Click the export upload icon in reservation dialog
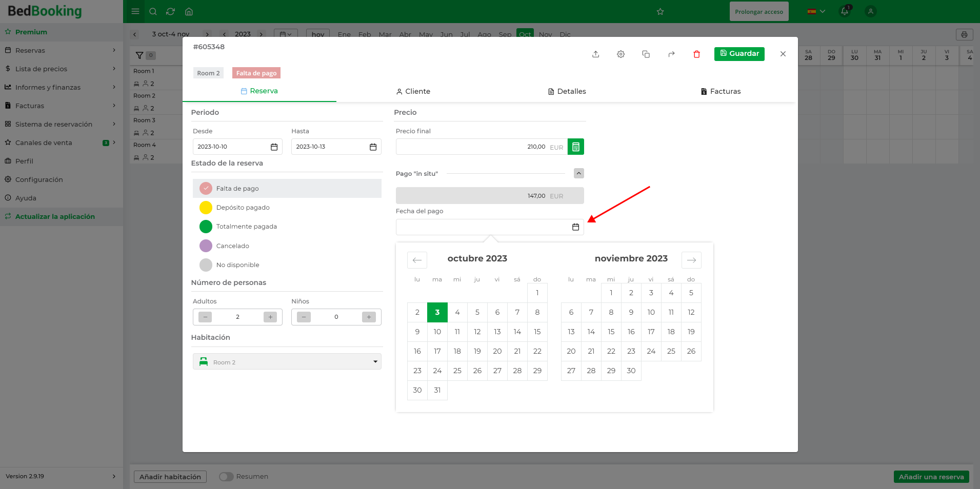 [596, 54]
